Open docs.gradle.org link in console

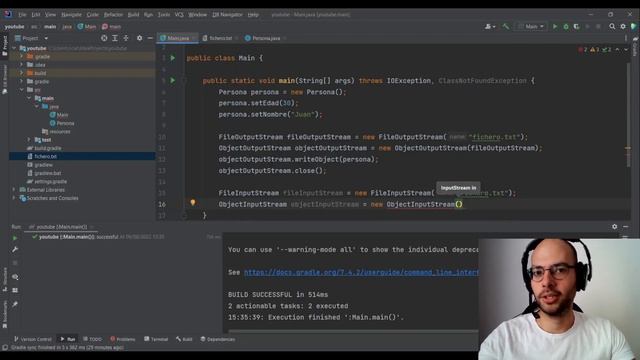pyautogui.click(x=361, y=272)
